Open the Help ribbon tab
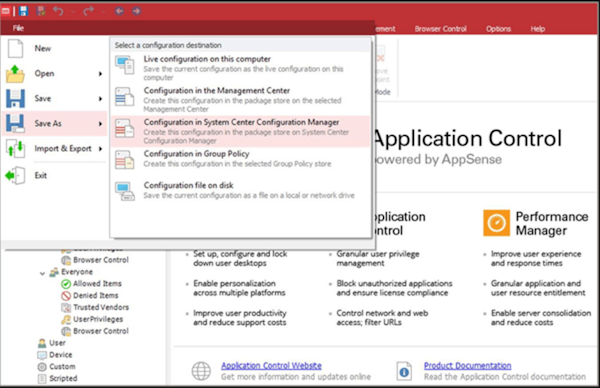Screen dimensions: 600x388 [538, 29]
